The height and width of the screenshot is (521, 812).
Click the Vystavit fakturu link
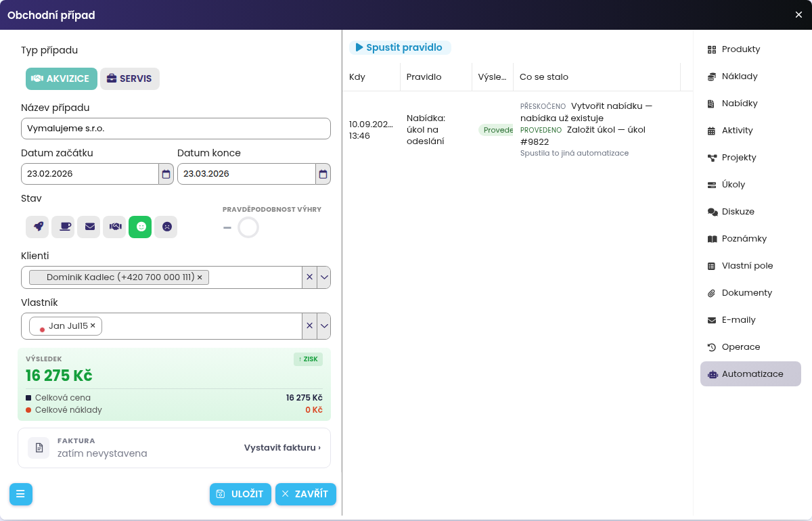pyautogui.click(x=282, y=448)
